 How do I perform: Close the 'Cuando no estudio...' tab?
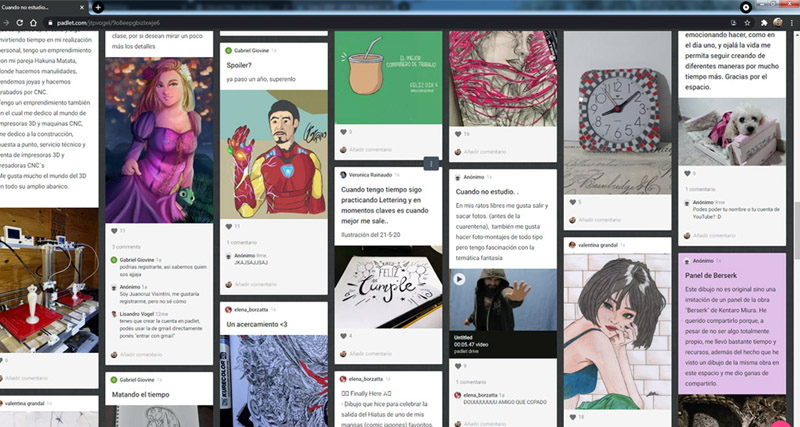pos(83,8)
